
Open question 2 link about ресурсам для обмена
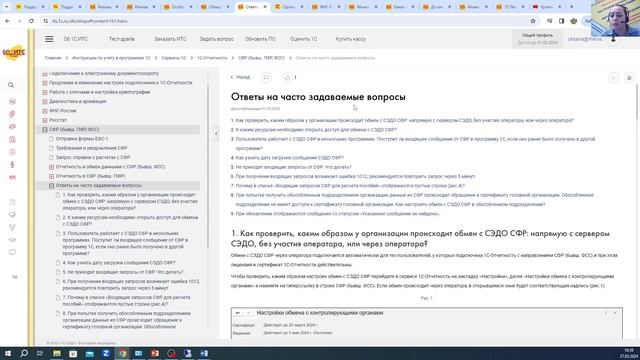click(x=316, y=130)
